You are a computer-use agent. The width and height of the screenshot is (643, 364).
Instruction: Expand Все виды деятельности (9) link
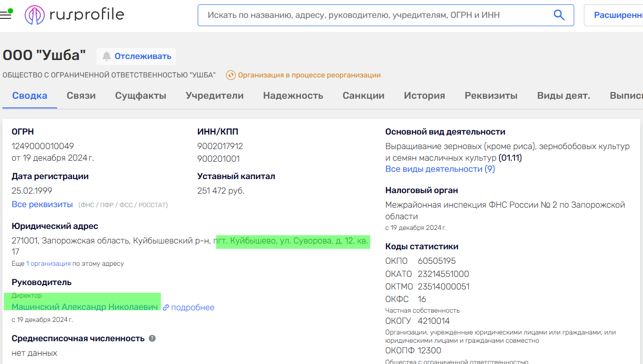(439, 169)
